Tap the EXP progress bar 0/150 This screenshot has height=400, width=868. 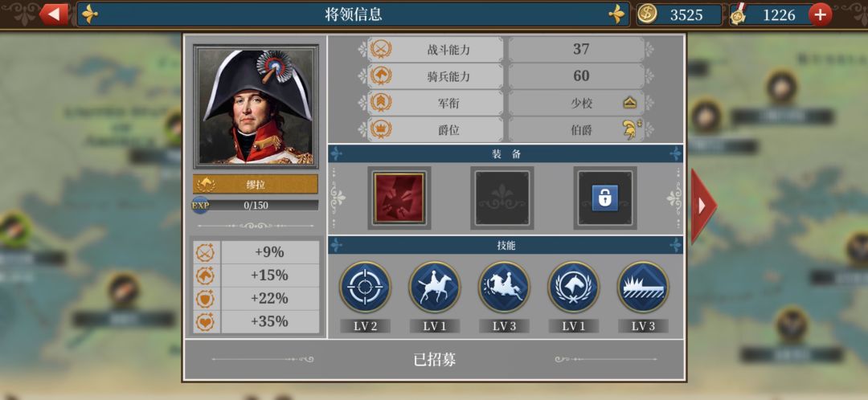click(256, 206)
